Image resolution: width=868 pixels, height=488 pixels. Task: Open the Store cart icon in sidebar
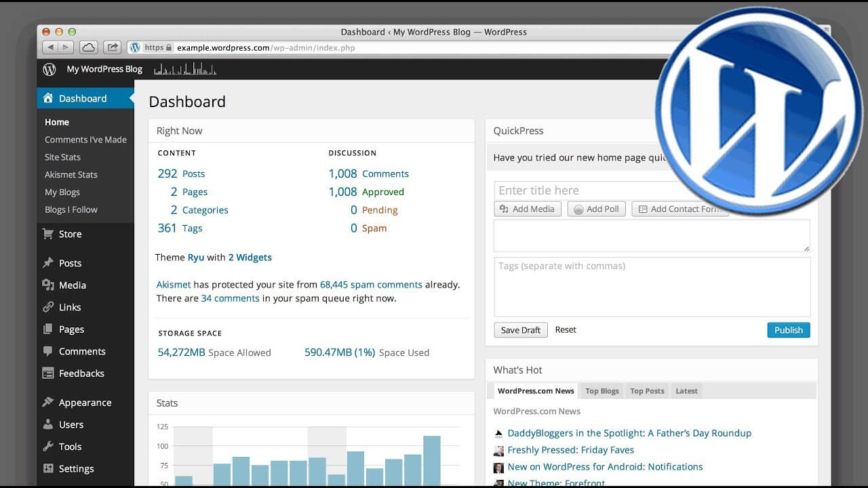(48, 234)
